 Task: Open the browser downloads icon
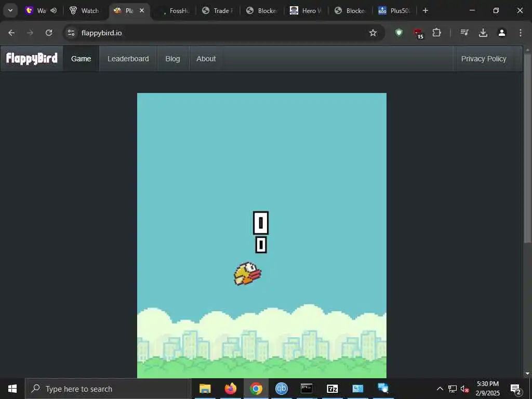[483, 33]
